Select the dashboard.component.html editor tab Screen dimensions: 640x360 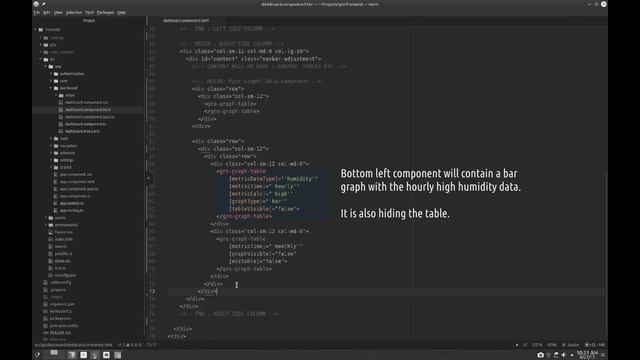(x=186, y=20)
